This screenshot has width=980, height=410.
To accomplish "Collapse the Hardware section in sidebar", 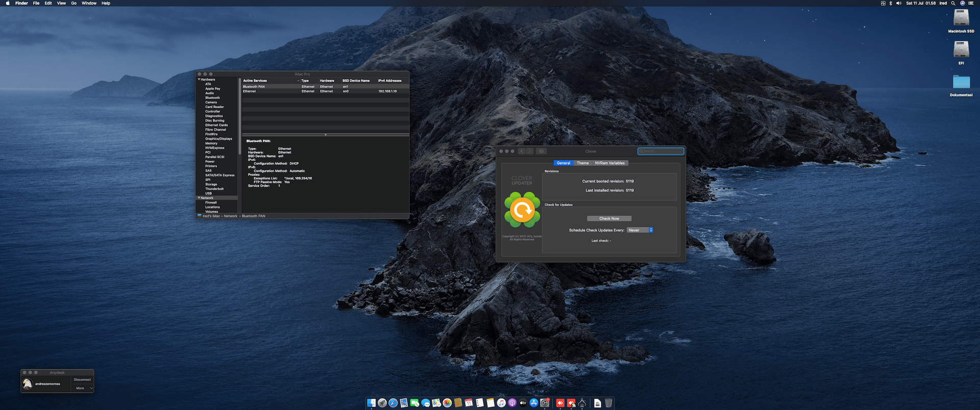I will [x=199, y=80].
